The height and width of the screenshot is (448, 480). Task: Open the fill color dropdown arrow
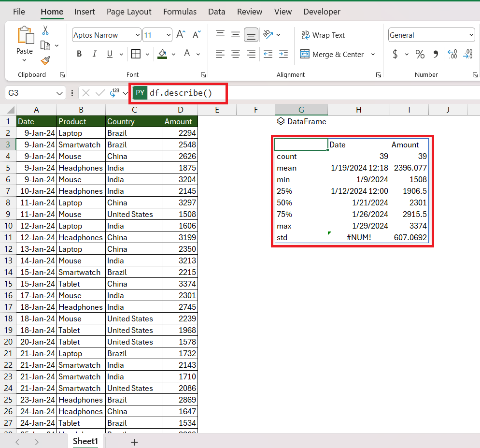pos(173,54)
